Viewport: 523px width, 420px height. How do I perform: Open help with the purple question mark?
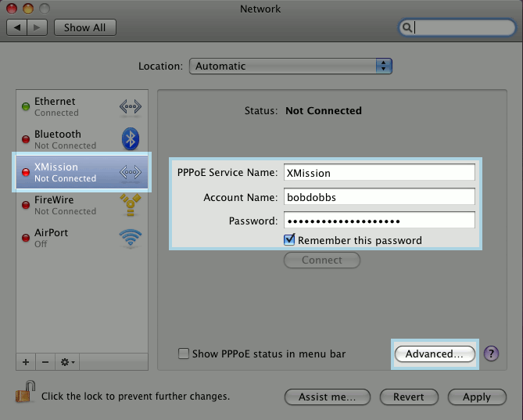[x=491, y=354]
